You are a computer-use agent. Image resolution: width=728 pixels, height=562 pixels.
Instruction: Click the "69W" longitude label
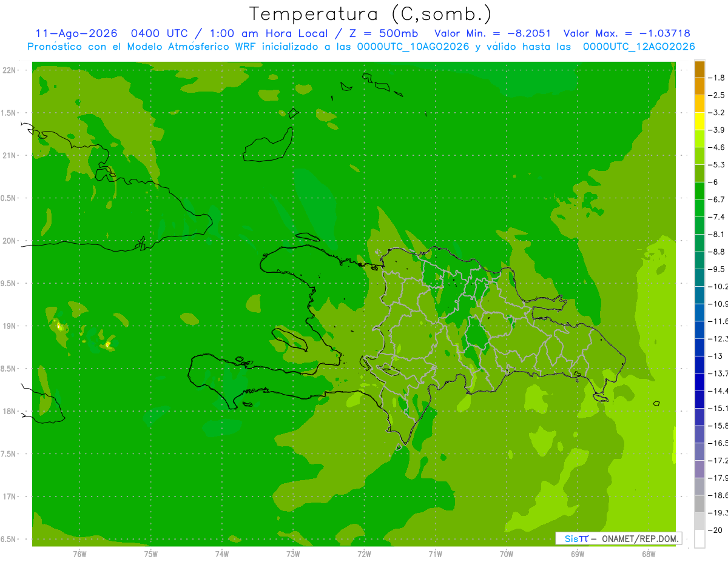tap(578, 554)
